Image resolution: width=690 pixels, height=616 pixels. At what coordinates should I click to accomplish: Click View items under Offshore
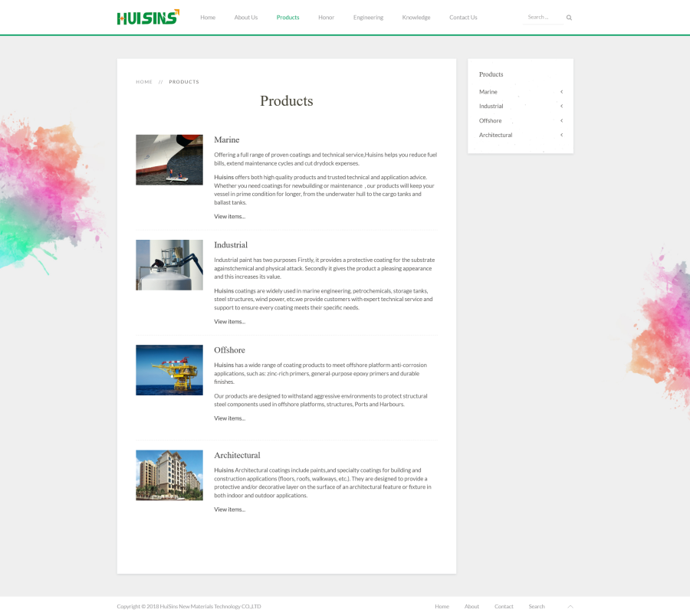pyautogui.click(x=229, y=418)
